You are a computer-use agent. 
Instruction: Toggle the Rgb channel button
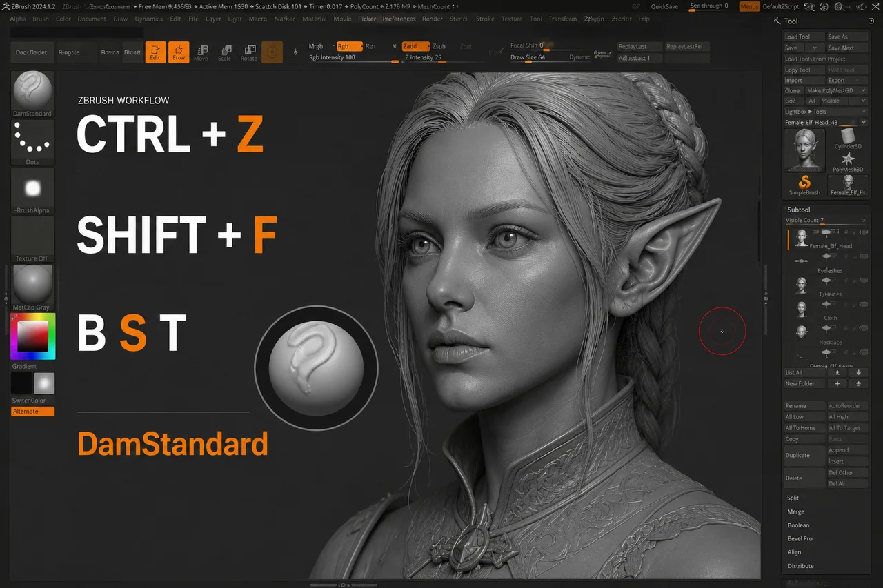click(x=349, y=46)
